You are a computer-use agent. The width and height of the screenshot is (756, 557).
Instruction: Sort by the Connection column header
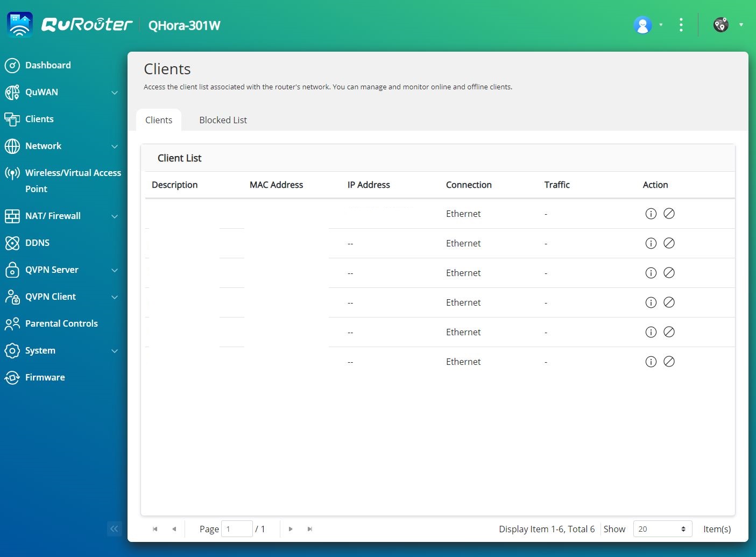pyautogui.click(x=469, y=185)
